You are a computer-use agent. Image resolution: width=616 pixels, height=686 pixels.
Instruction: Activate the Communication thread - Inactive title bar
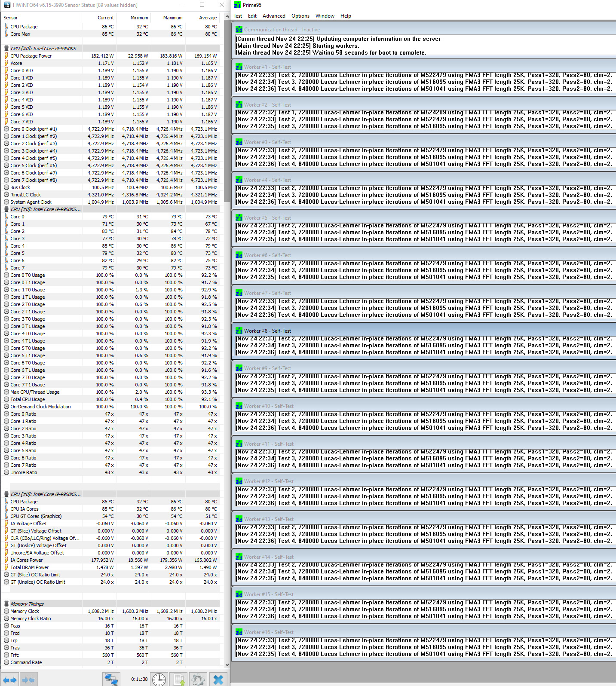coord(424,30)
